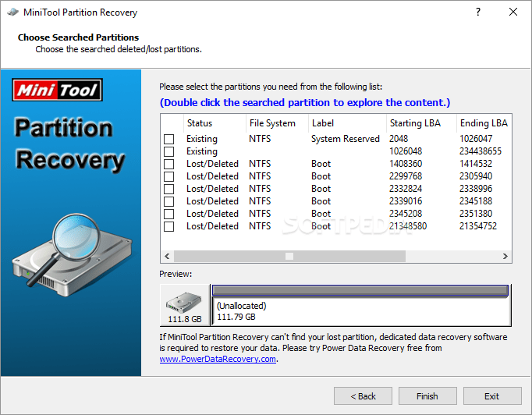Go to previous step with Back button
Viewport: 532px width, 415px height.
[363, 396]
